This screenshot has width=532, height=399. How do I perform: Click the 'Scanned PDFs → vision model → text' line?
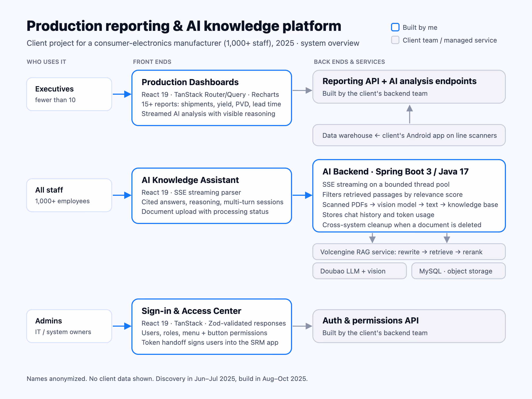(410, 205)
